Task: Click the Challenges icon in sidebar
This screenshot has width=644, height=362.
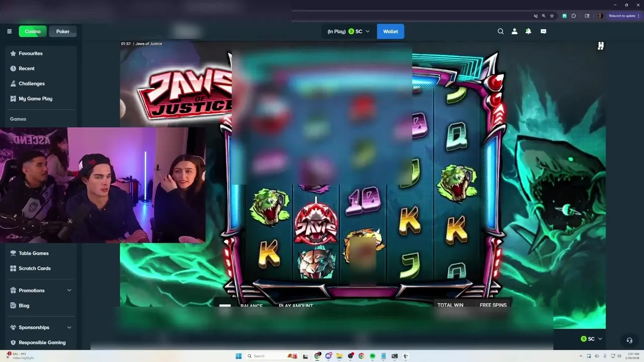Action: [13, 83]
